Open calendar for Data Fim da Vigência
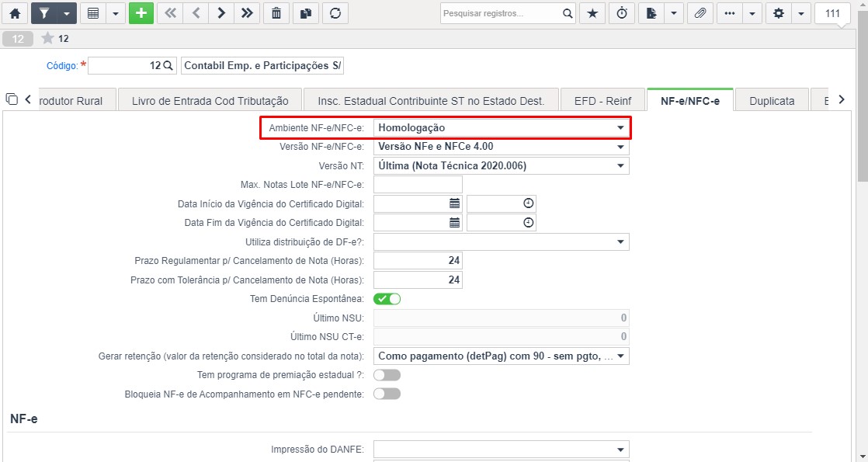Screen dimensions: 868x462 click(x=454, y=223)
